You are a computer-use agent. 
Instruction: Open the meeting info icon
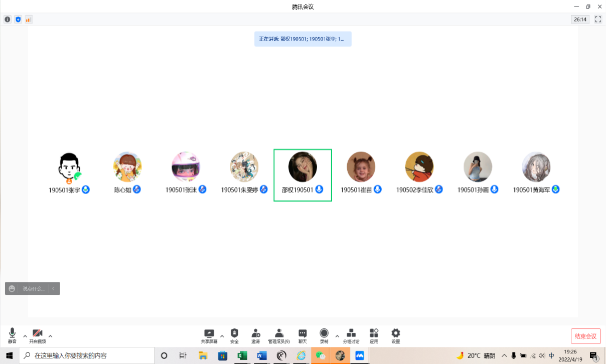(8, 20)
